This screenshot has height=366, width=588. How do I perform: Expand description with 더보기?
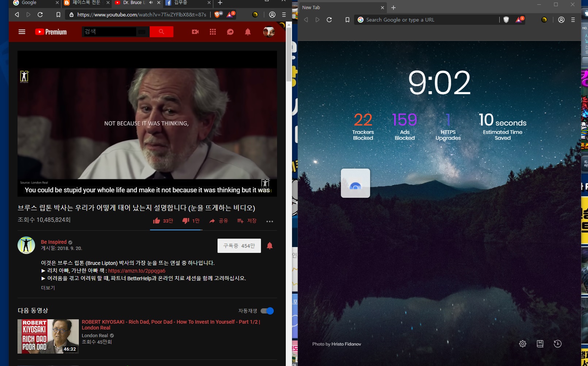coord(48,288)
